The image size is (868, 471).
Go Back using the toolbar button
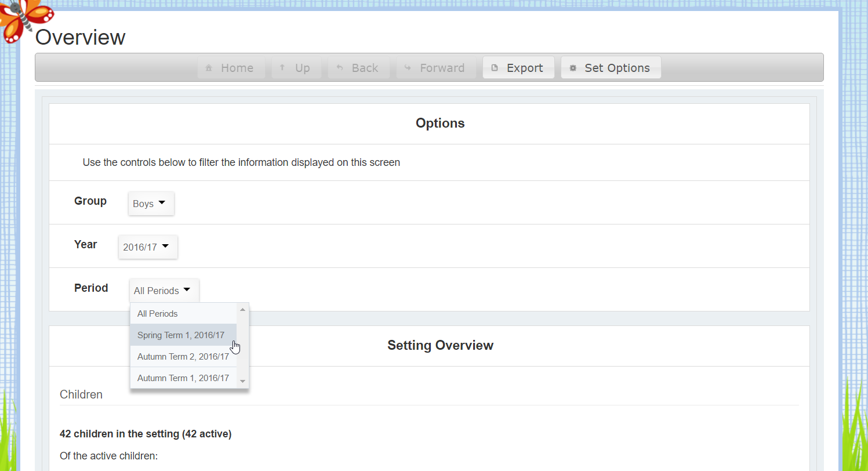358,68
